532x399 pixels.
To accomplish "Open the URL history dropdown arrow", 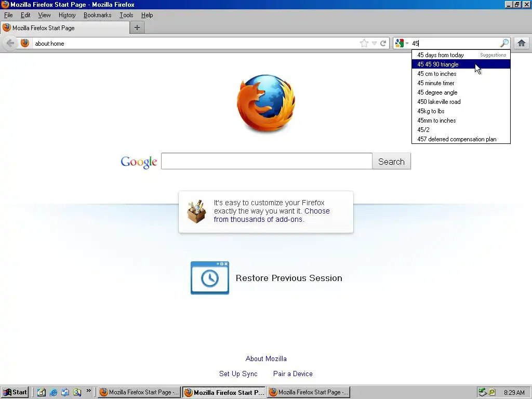I will (x=374, y=43).
